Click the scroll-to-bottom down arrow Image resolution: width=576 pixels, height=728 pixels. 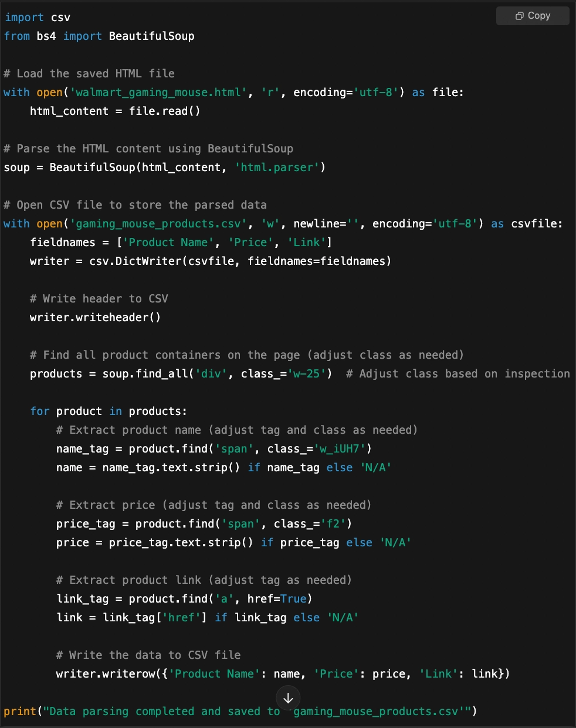pos(288,698)
